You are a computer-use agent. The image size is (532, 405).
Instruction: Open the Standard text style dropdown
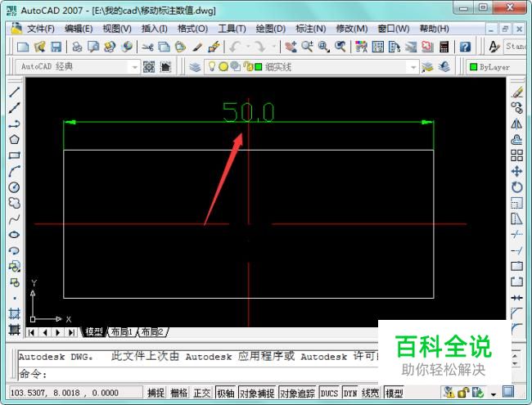516,46
